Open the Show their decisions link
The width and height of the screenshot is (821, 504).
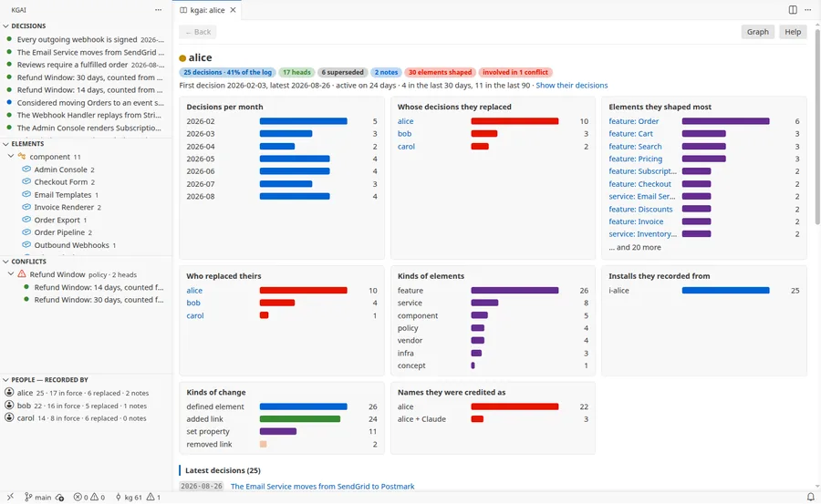point(572,86)
